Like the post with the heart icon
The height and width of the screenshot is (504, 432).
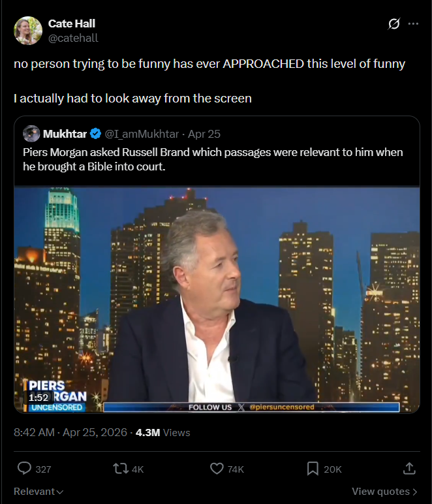pos(217,468)
